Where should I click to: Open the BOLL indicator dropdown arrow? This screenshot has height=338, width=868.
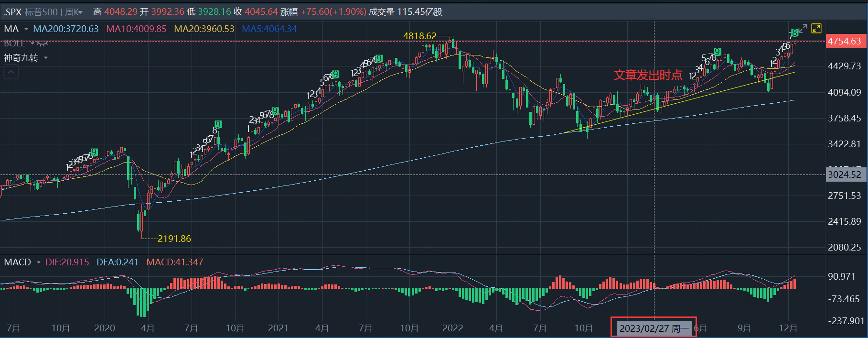(x=32, y=44)
